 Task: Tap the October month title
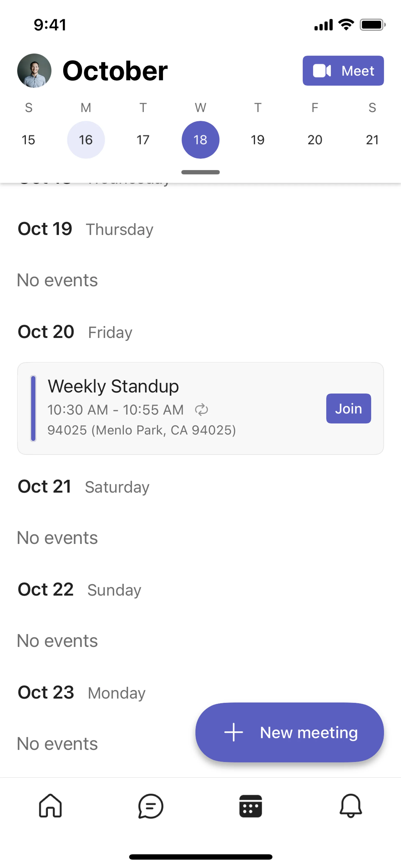point(115,71)
